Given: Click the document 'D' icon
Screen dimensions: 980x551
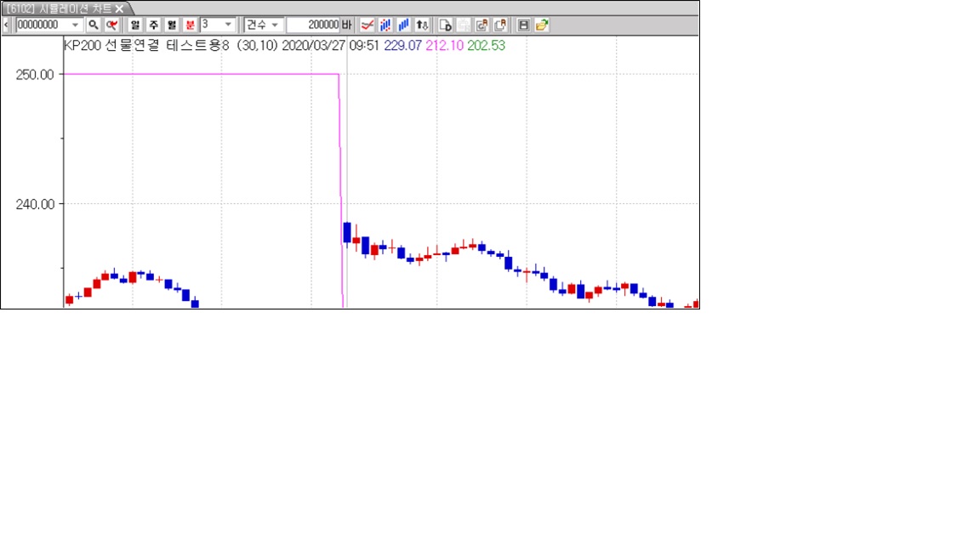Looking at the screenshot, I should coord(445,25).
